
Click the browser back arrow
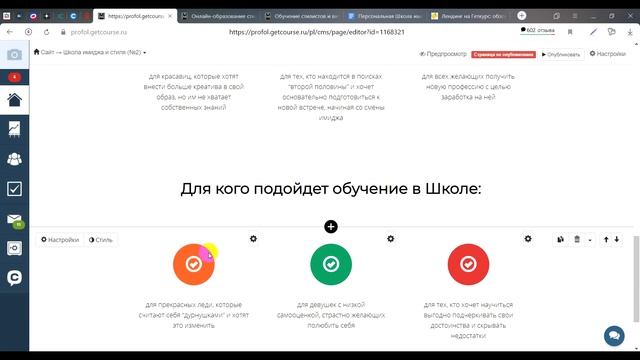tap(10, 32)
